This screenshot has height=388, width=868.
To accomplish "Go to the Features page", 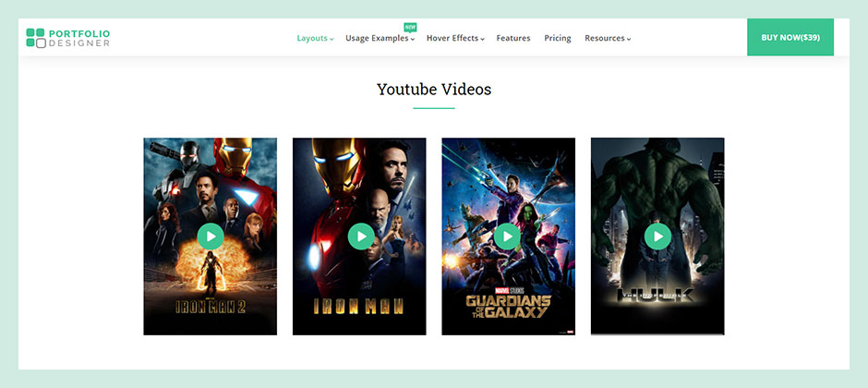I will tap(513, 38).
